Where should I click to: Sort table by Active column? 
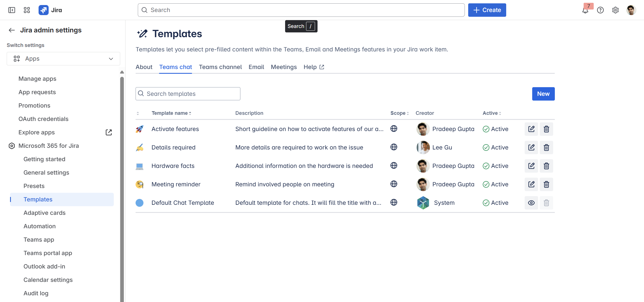492,113
